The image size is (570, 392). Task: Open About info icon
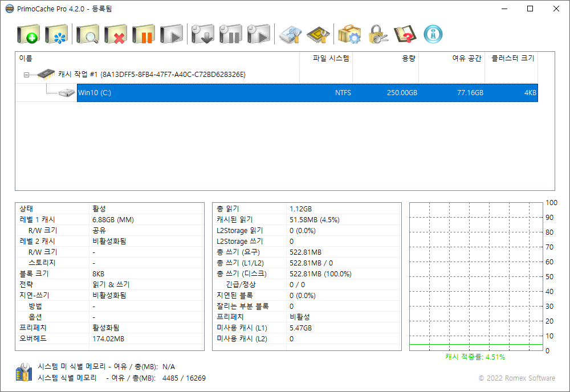(433, 34)
